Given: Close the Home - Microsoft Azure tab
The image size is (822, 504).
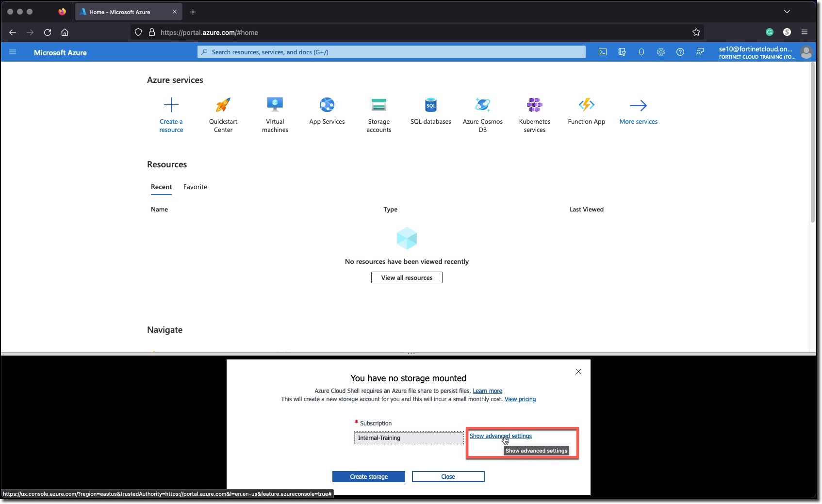Looking at the screenshot, I should [175, 12].
